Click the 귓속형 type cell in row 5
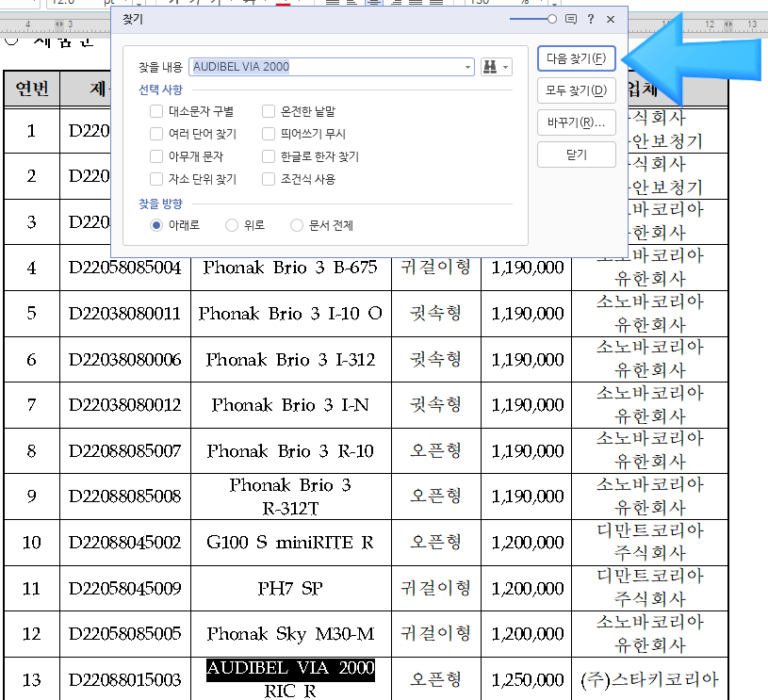 (x=436, y=314)
